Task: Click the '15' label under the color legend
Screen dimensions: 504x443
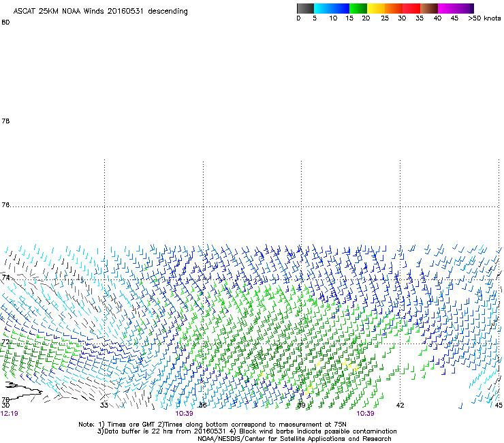Action: 349,18
